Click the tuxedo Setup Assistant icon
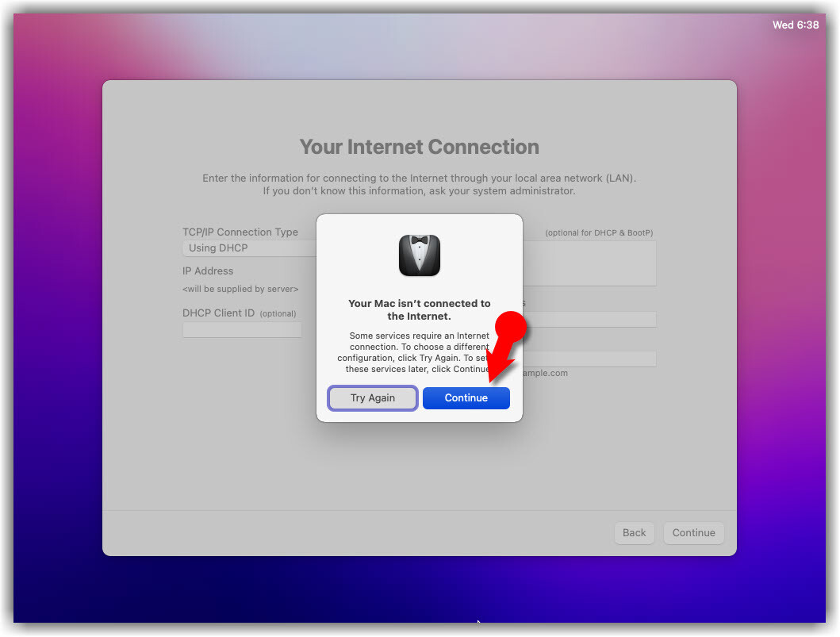 [x=420, y=255]
